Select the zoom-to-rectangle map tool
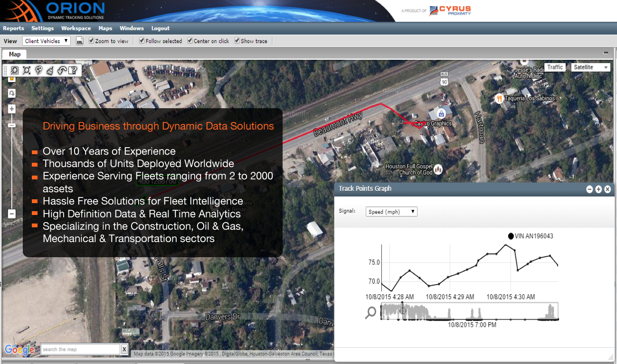The image size is (617, 364). point(15,71)
